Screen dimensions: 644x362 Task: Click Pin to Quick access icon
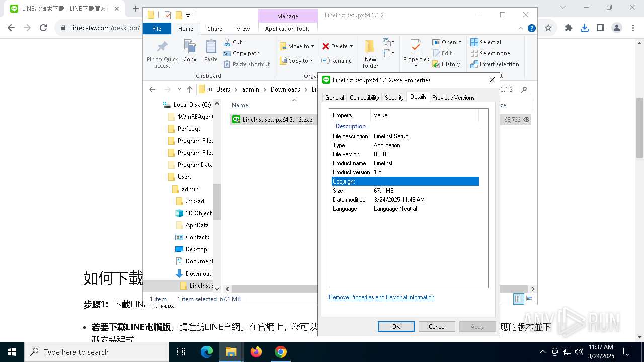(x=162, y=47)
